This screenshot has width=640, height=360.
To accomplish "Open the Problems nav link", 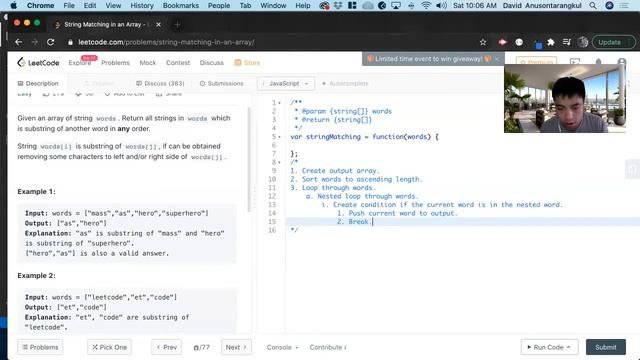I will (x=115, y=62).
